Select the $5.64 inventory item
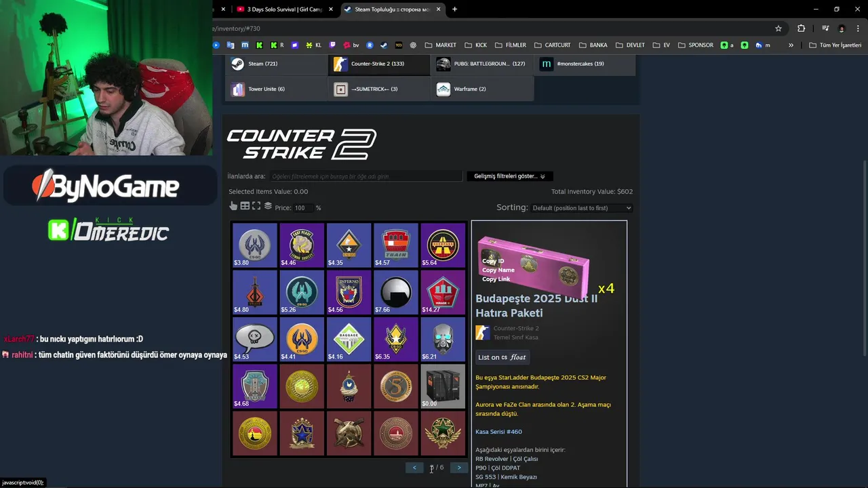 [443, 245]
